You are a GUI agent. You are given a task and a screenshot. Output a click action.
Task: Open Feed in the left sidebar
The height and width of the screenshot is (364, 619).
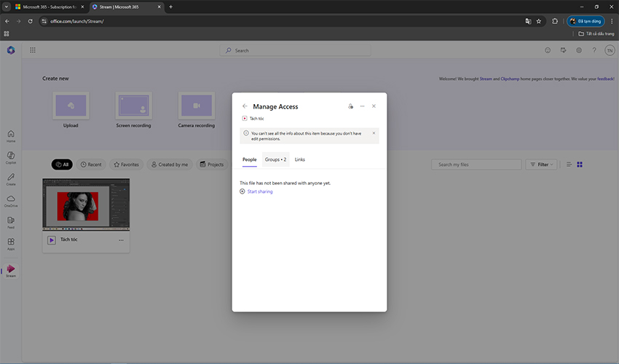(x=11, y=223)
